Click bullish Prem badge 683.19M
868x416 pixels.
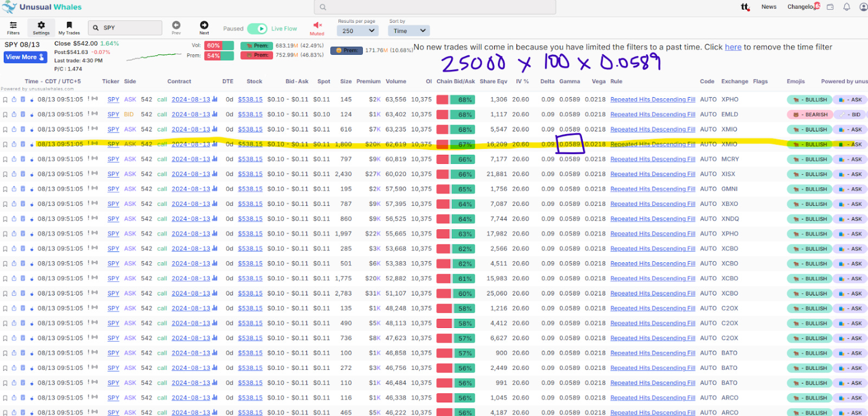click(257, 46)
